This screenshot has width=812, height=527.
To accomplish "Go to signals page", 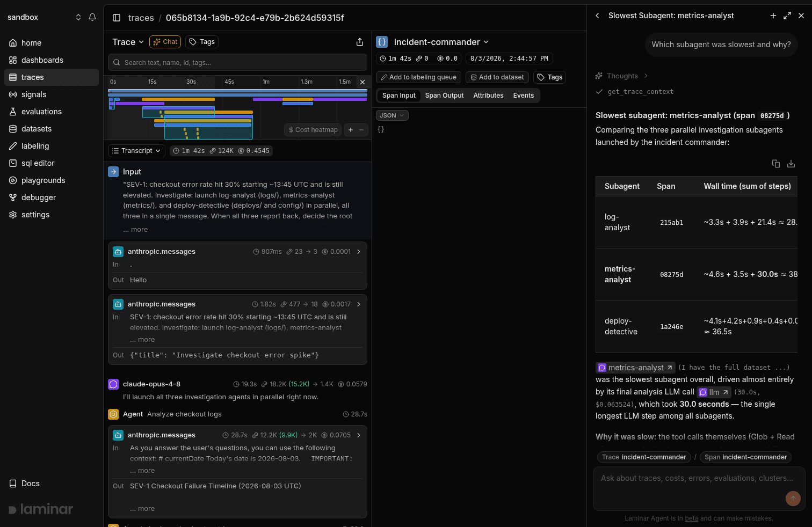I will pyautogui.click(x=52, y=94).
